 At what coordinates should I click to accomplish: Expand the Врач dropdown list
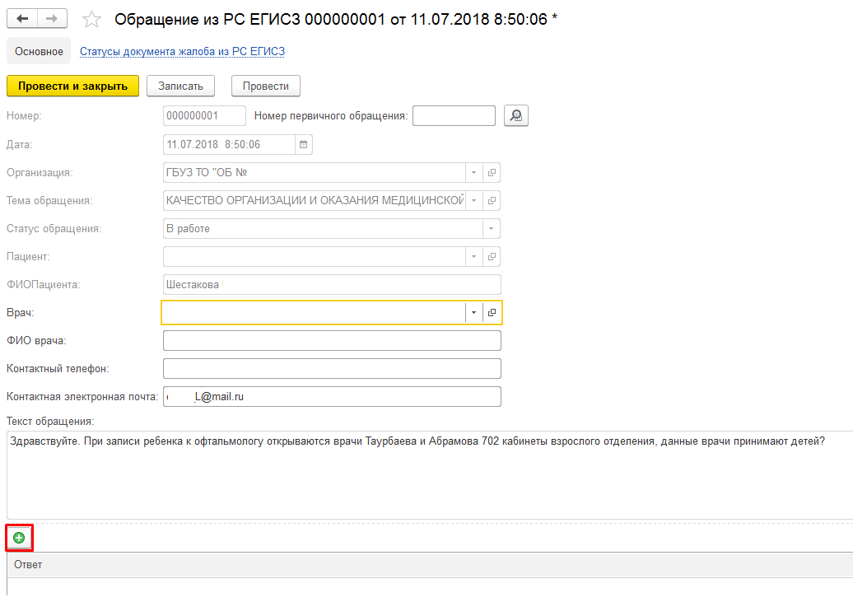pos(473,313)
